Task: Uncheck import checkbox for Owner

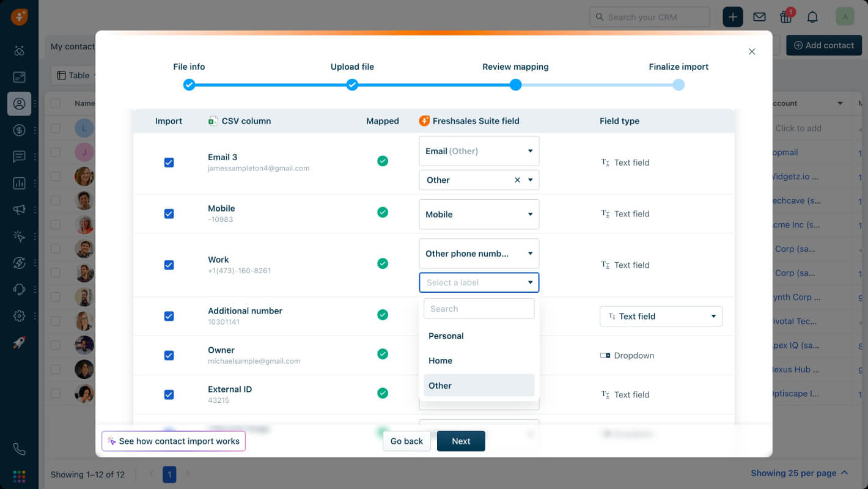Action: [169, 356]
